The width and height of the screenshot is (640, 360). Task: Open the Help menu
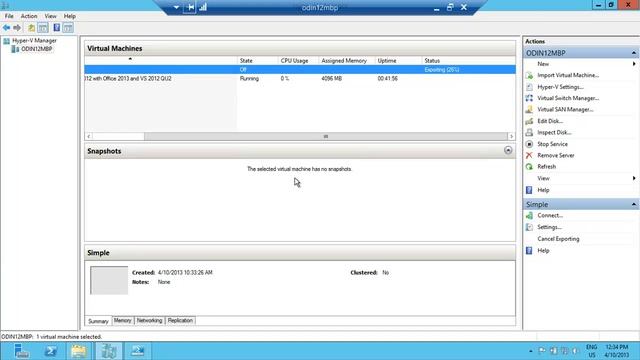pos(70,16)
